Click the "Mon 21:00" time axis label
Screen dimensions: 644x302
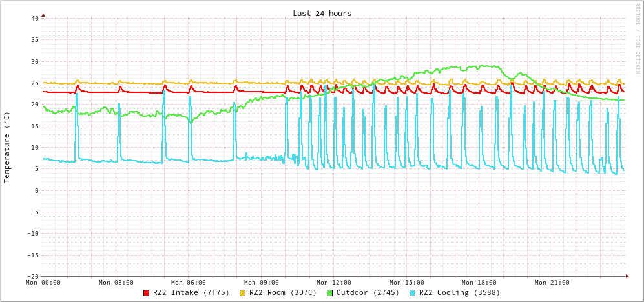coord(552,283)
